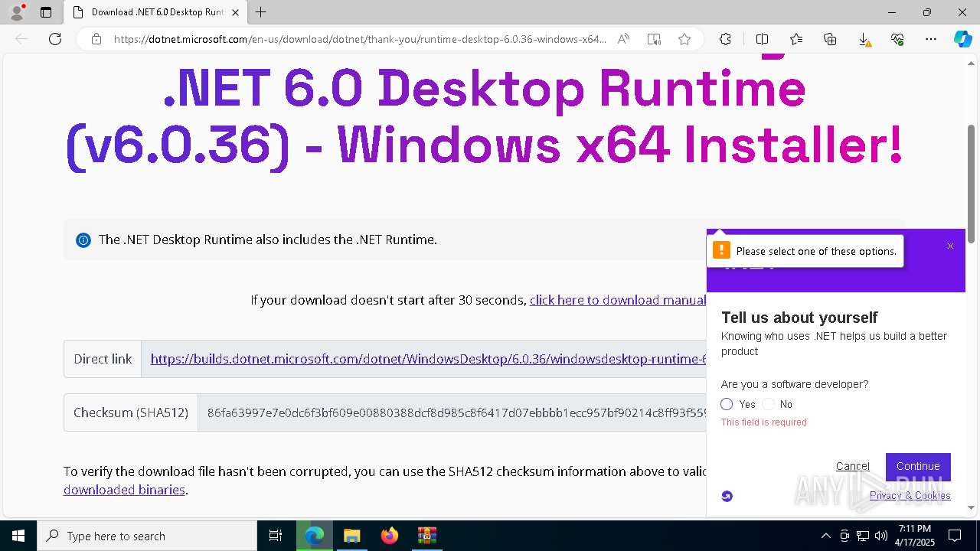Open WinRAR from taskbar
Screen dimensions: 980x551
pyautogui.click(x=426, y=536)
